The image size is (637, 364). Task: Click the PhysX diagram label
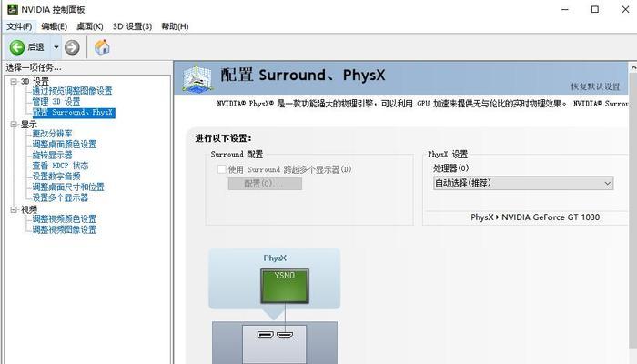tap(275, 258)
